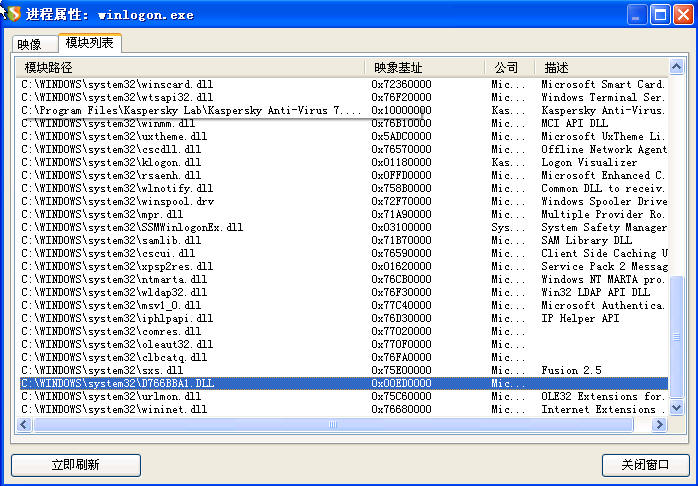The width and height of the screenshot is (698, 486).
Task: Select the rsaenh.dll row
Action: point(344,175)
